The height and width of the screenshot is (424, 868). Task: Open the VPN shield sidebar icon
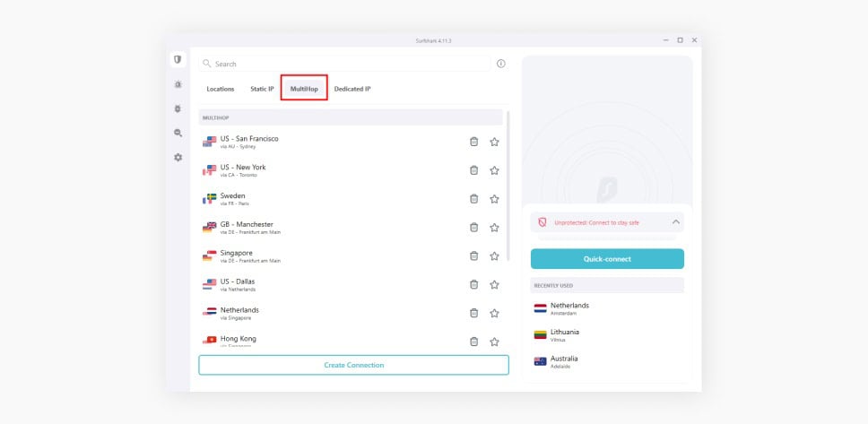[x=178, y=59]
